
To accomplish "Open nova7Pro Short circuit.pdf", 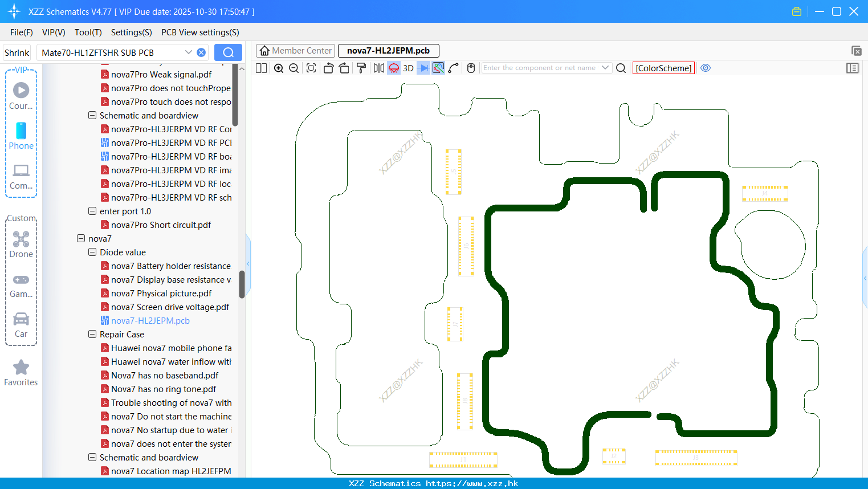I will coord(156,225).
